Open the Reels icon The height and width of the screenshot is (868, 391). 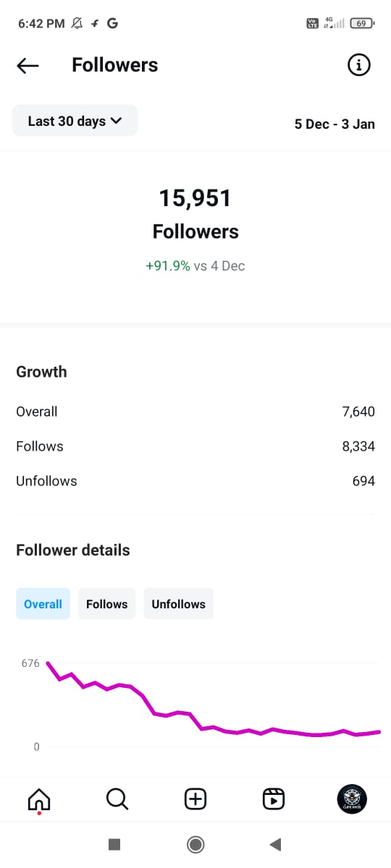point(274,799)
